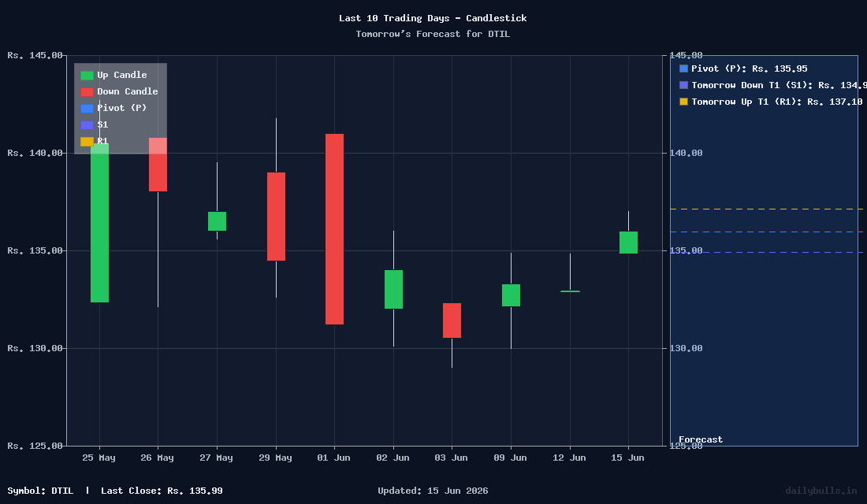This screenshot has height=504, width=867.
Task: Click the 02 Jun green candle
Action: pyautogui.click(x=393, y=290)
